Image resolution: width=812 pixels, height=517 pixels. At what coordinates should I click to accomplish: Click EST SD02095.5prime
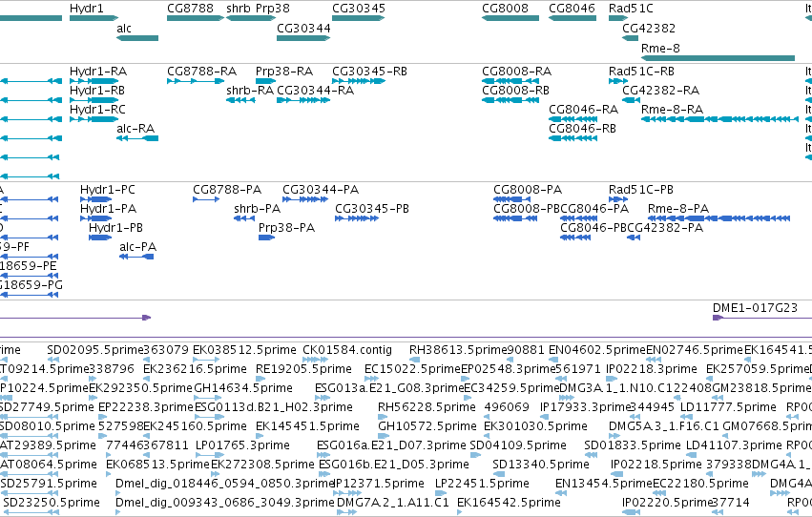click(94, 350)
